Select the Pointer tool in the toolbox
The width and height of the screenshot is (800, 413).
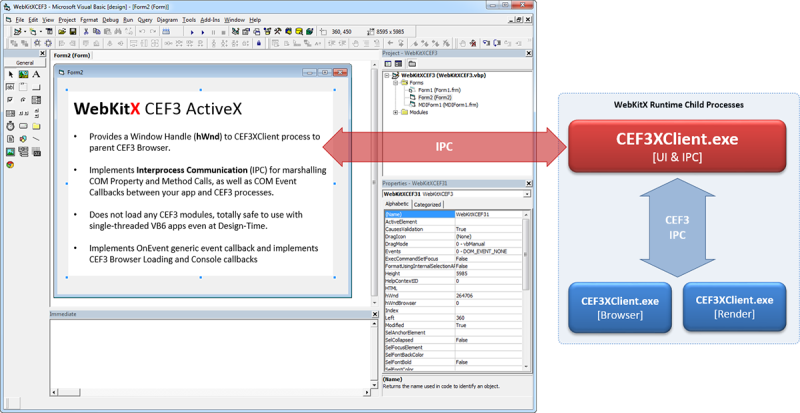(11, 75)
